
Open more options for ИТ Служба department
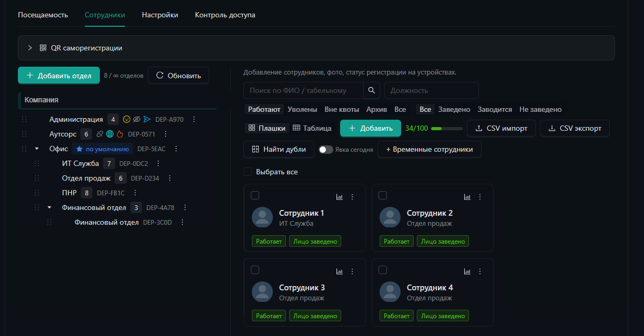(x=159, y=163)
